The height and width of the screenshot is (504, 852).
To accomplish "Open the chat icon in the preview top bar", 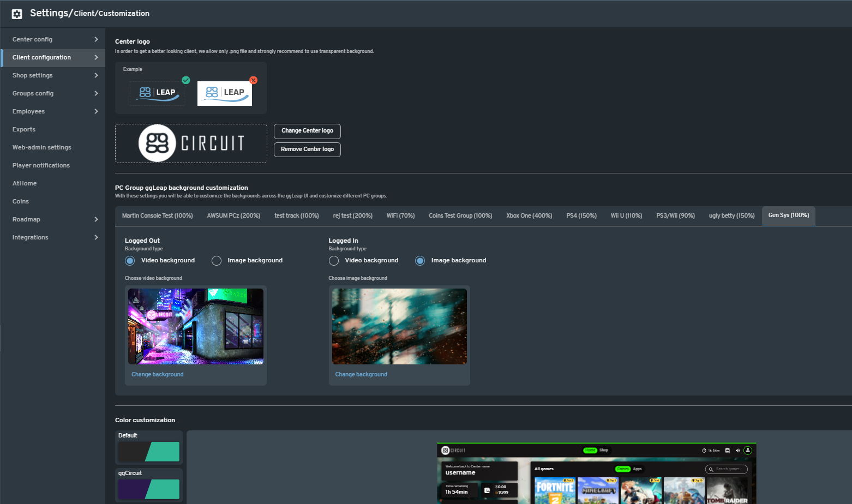I will click(727, 451).
